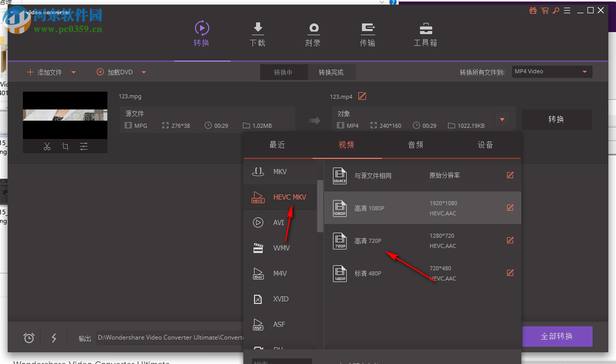The height and width of the screenshot is (364, 616).
Task: Click the key registration icon in title bar
Action: pos(556,10)
